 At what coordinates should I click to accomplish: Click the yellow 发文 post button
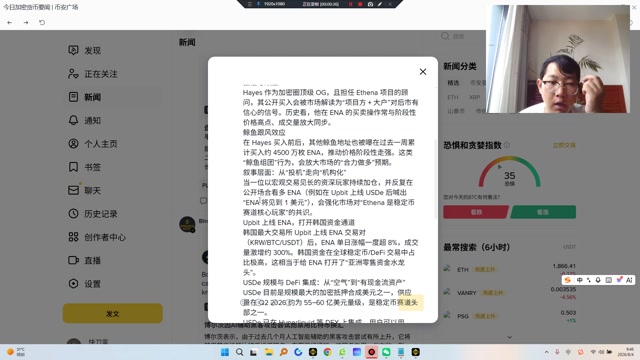[x=113, y=313]
